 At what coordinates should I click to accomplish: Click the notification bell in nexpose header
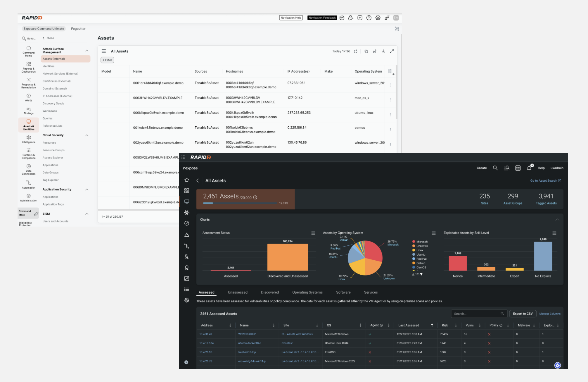click(529, 168)
